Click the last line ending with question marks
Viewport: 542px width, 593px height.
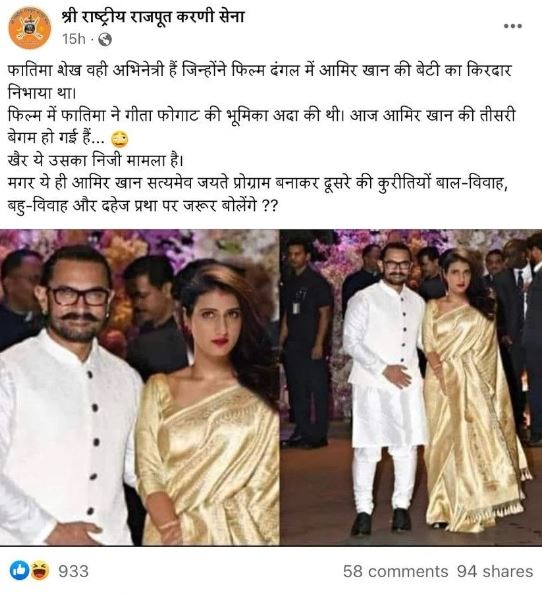point(143,205)
